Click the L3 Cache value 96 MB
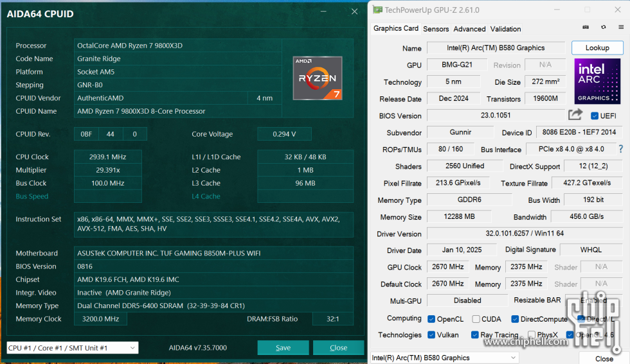The image size is (630, 364). 305,183
